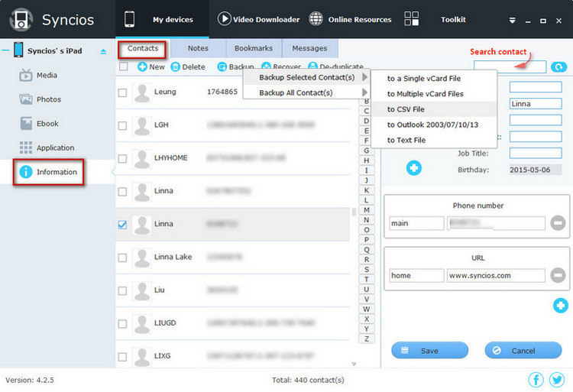Click the Search contact field
Viewport: 573px width, 392px height.
tap(510, 66)
